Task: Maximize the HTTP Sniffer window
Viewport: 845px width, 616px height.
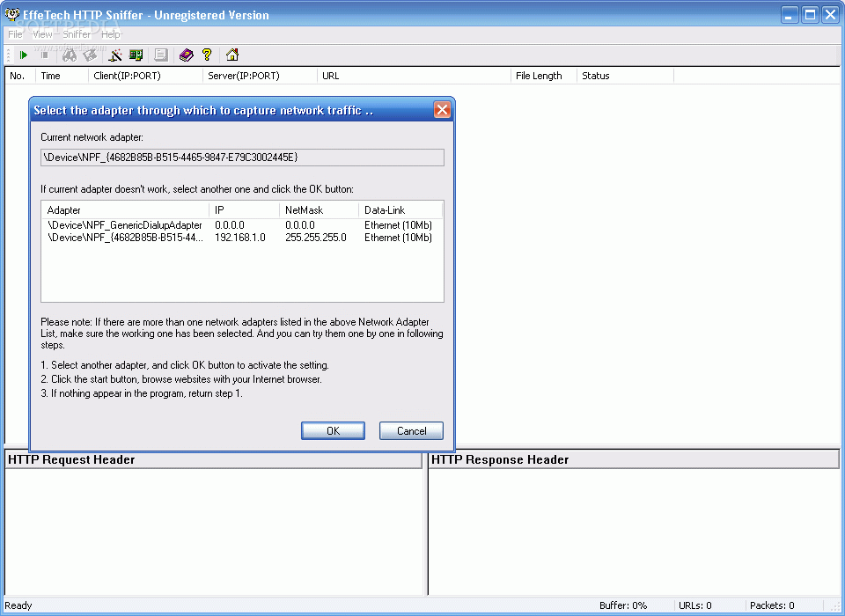Action: (x=810, y=15)
